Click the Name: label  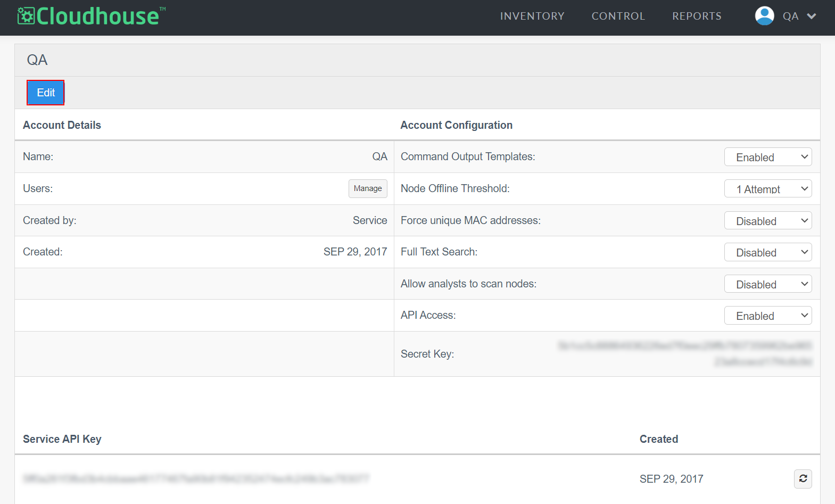[38, 156]
